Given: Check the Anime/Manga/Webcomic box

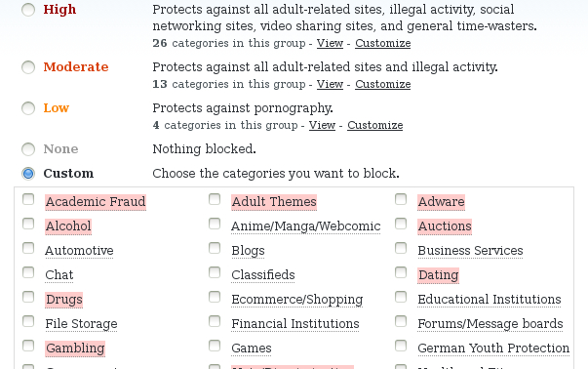Looking at the screenshot, I should [x=215, y=224].
